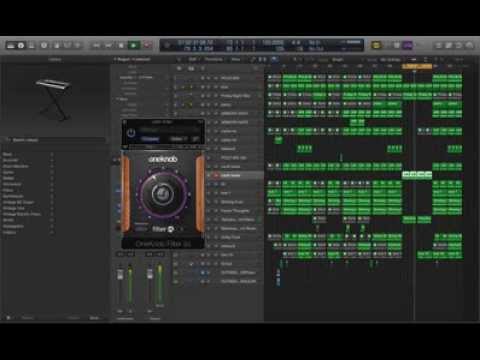480x360 pixels.
Task: Open the Library gear action menu
Action: pos(9,318)
